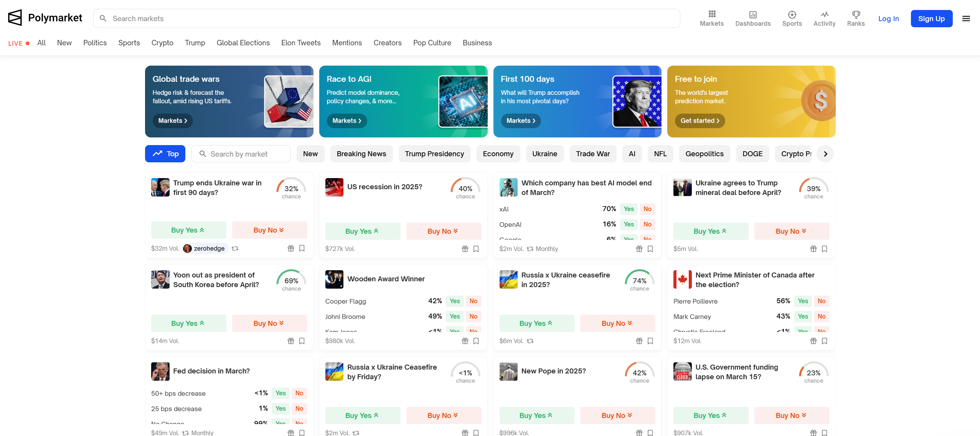Click Yes for xAI outcome

click(x=629, y=209)
